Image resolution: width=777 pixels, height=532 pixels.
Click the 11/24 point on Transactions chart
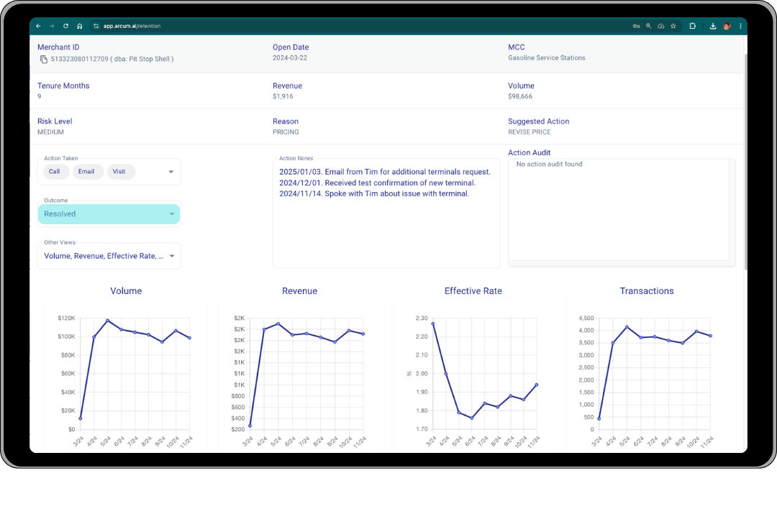click(711, 336)
